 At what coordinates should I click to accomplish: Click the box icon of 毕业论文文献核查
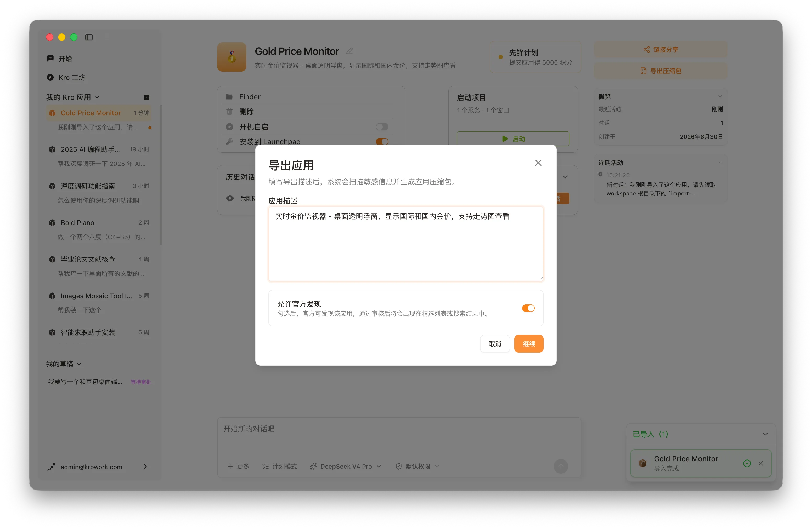click(x=52, y=259)
